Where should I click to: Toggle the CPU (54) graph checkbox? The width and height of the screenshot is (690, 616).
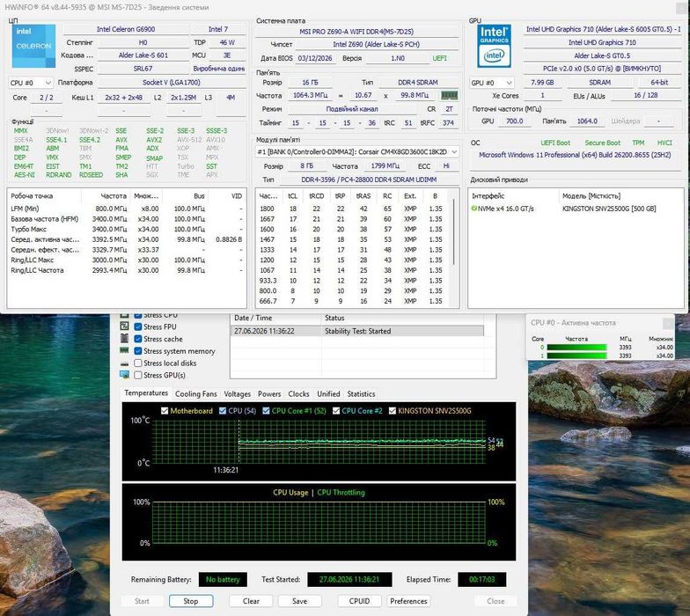tap(223, 411)
